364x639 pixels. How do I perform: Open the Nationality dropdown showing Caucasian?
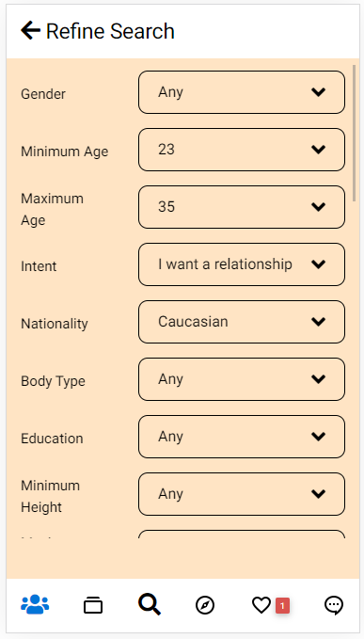pyautogui.click(x=242, y=322)
